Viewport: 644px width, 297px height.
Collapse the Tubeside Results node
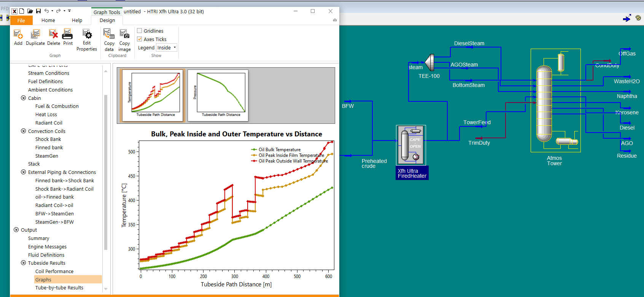(23, 263)
